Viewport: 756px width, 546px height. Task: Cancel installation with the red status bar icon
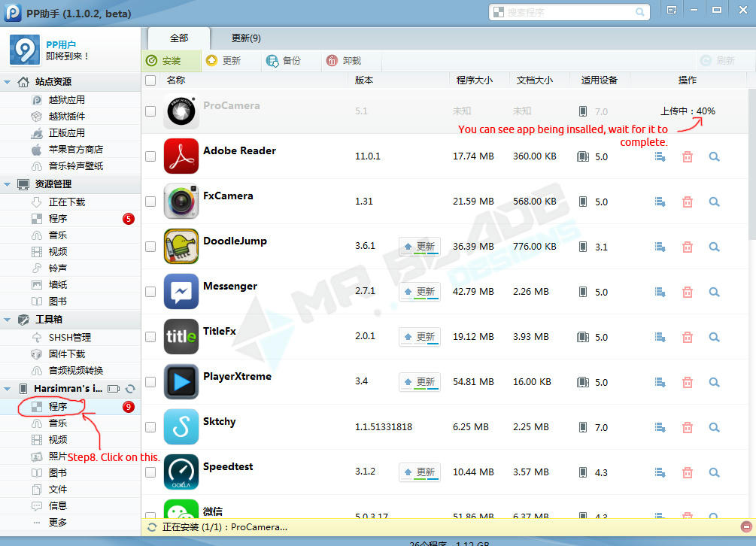pos(746,526)
